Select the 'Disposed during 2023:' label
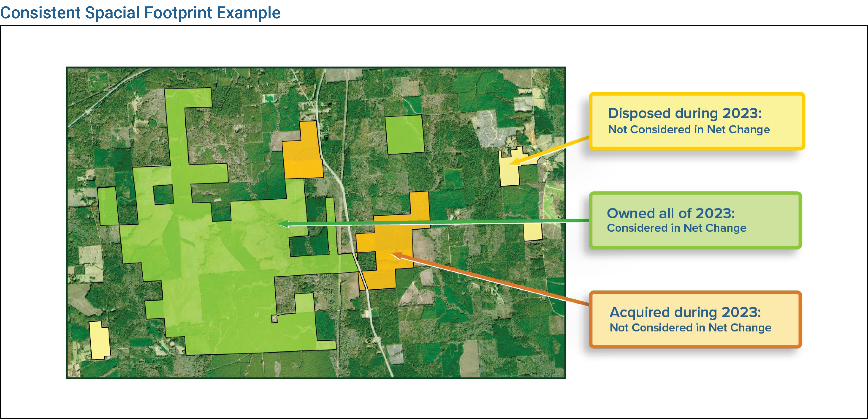The height and width of the screenshot is (419, 868). pyautogui.click(x=685, y=113)
